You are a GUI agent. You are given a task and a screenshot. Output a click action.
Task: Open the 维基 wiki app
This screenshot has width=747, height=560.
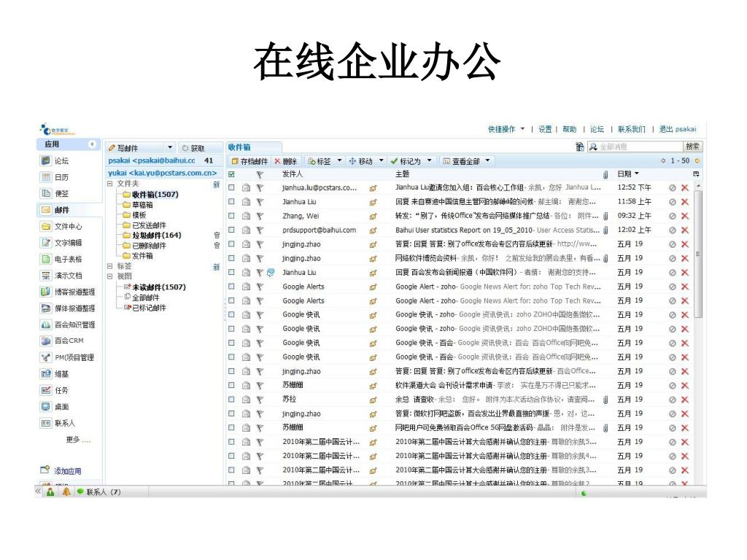54,374
